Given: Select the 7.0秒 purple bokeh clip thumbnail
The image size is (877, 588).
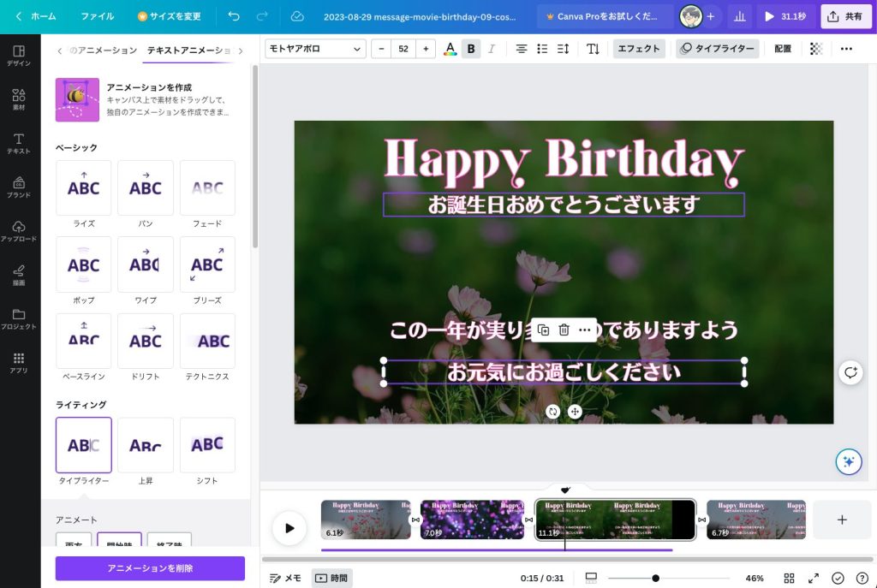Looking at the screenshot, I should [472, 519].
